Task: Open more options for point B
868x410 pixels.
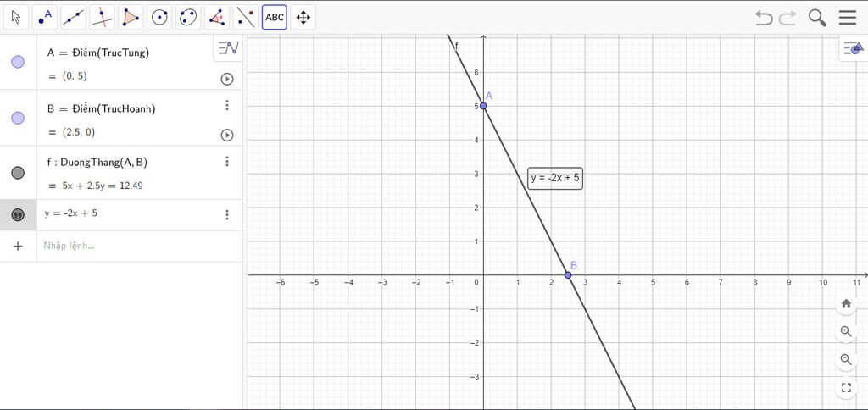Action: pos(227,105)
